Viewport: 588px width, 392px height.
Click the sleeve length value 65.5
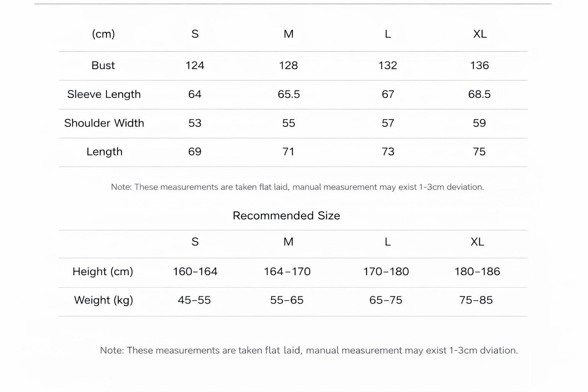click(289, 94)
